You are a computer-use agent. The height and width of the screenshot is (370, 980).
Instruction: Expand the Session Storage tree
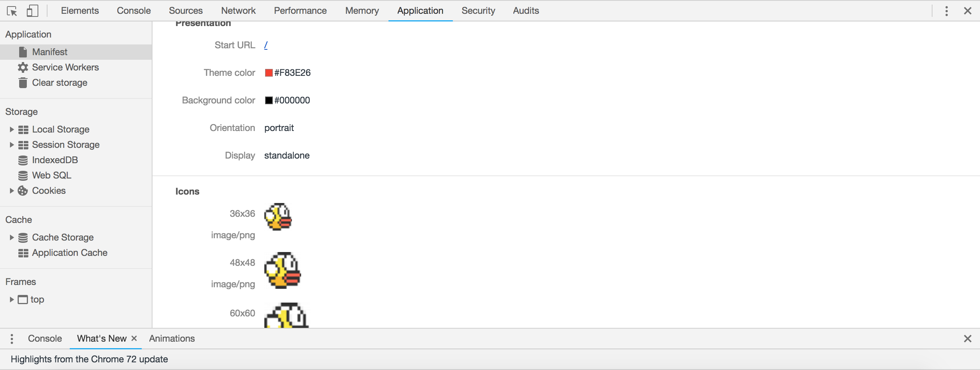(x=11, y=145)
